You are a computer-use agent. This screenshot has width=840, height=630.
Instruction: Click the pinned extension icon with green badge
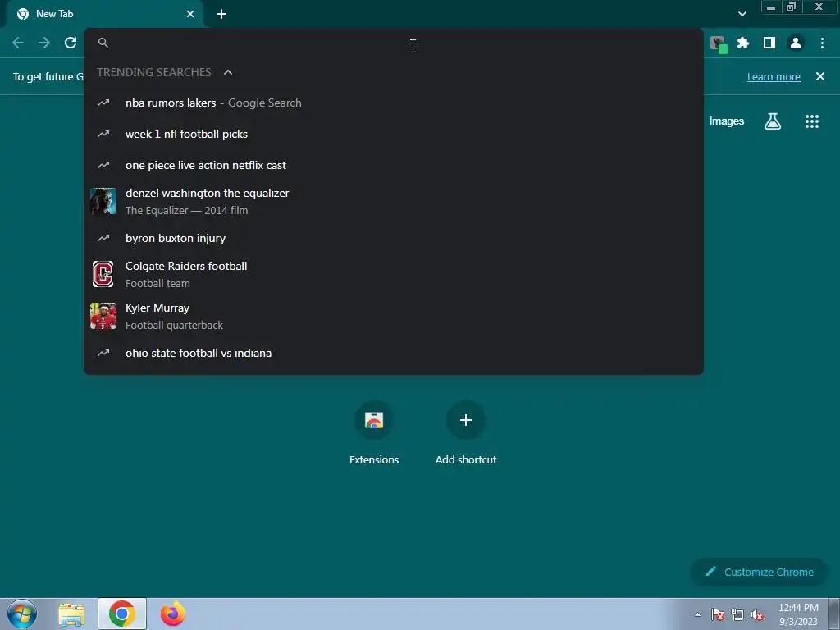click(719, 44)
